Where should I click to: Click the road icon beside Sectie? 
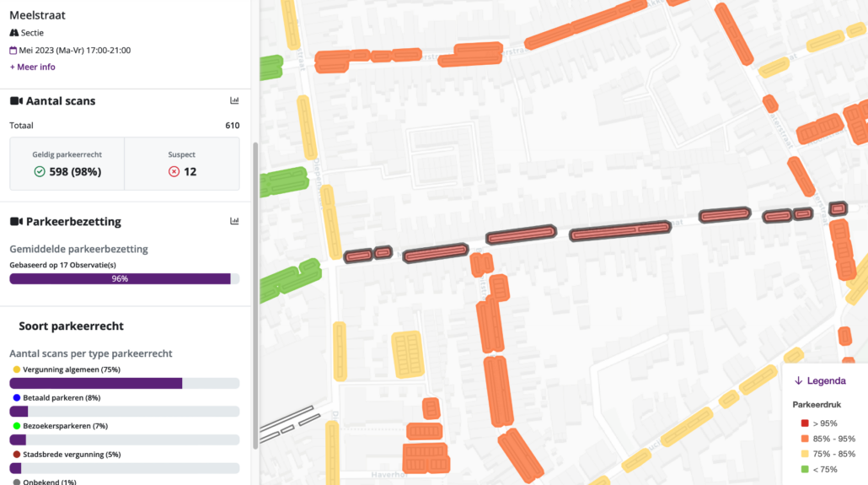click(13, 33)
